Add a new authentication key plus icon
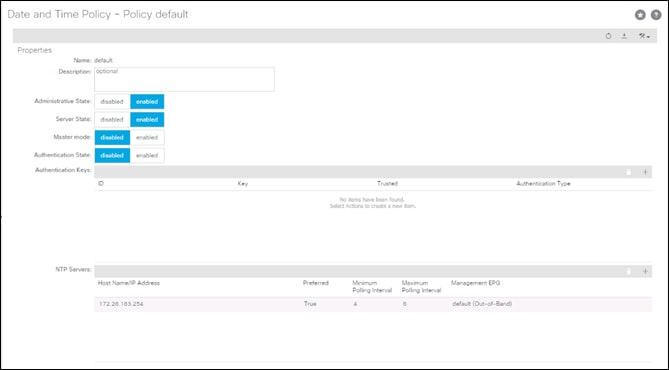This screenshot has height=370, width=669. coord(645,172)
